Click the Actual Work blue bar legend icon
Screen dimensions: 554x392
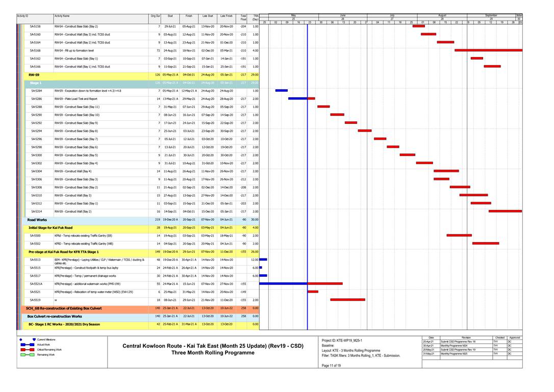pos(28,344)
